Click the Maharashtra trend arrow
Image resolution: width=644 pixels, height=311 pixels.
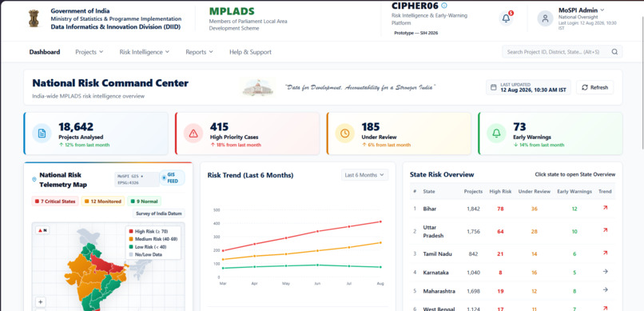click(x=605, y=290)
